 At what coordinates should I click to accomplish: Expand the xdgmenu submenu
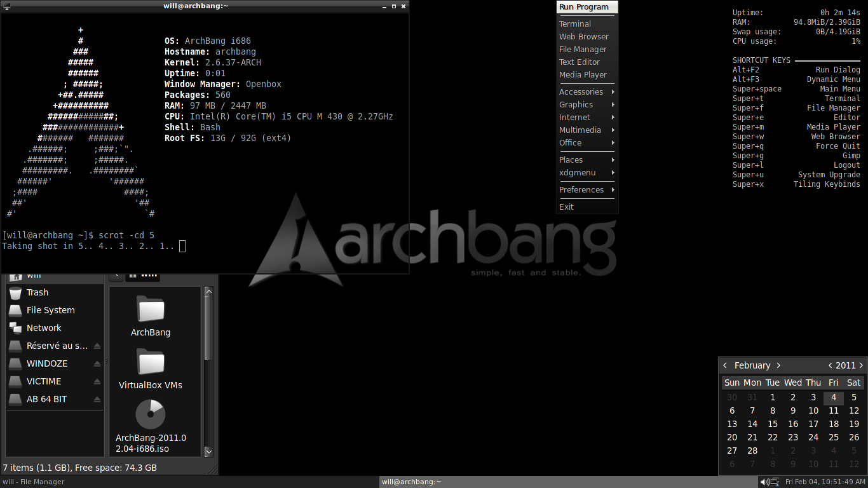(x=587, y=172)
